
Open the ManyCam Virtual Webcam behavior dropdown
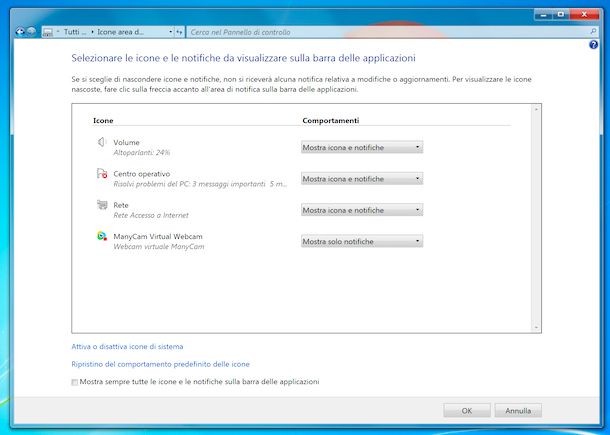pos(362,241)
